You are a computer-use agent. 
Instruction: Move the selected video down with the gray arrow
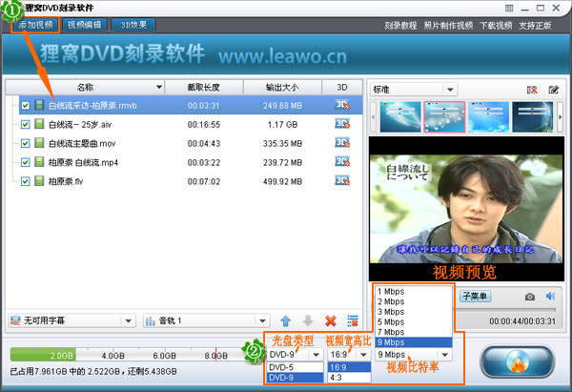(x=308, y=320)
